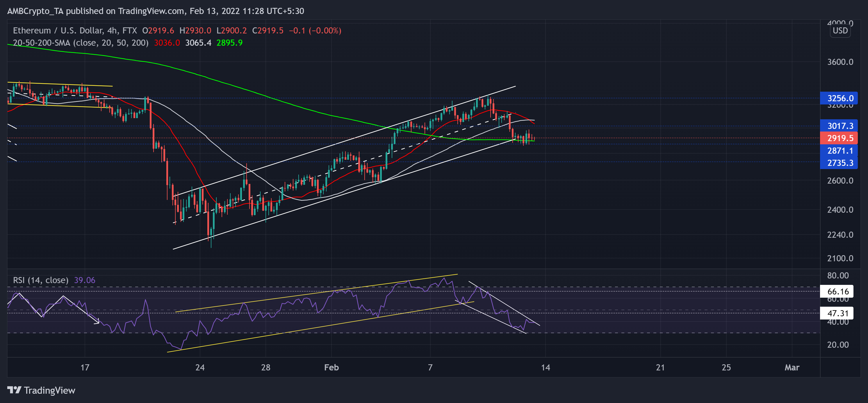This screenshot has width=868, height=403.
Task: Click the Feb label on time axis
Action: (x=331, y=367)
